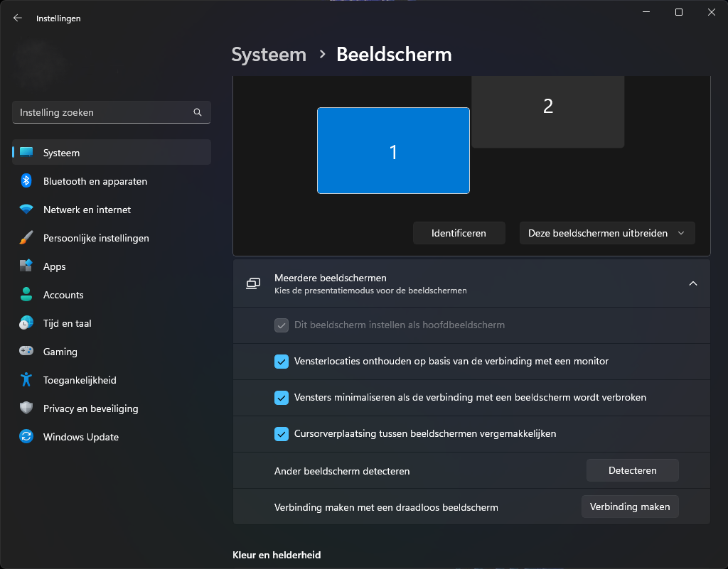Uncheck 'Vensterlocaties onthouden op basis van de verbinding'
Screen dimensions: 728x569
(x=281, y=362)
